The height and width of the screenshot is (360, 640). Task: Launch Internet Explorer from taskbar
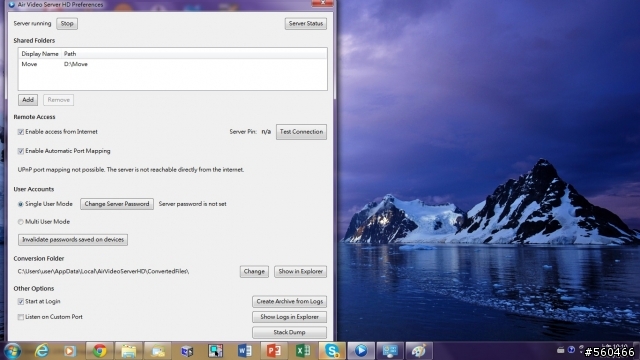click(x=42, y=351)
